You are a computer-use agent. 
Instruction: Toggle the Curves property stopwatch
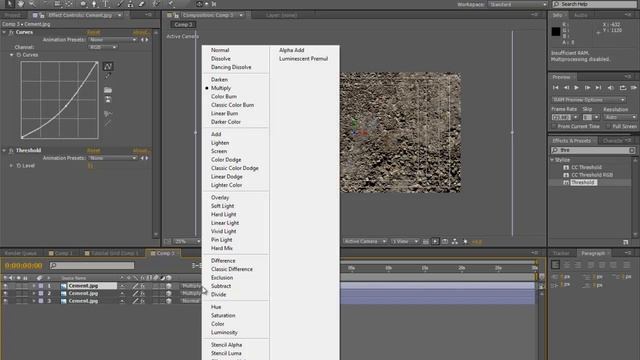point(19,55)
